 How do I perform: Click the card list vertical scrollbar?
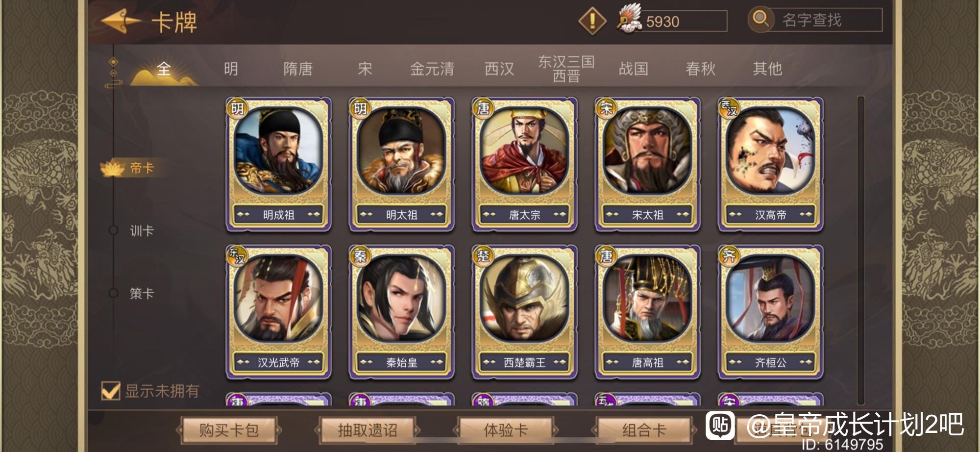[861, 251]
